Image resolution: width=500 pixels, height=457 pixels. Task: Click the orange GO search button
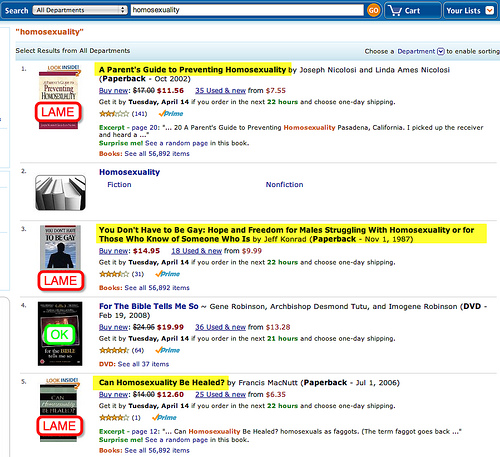pos(373,11)
